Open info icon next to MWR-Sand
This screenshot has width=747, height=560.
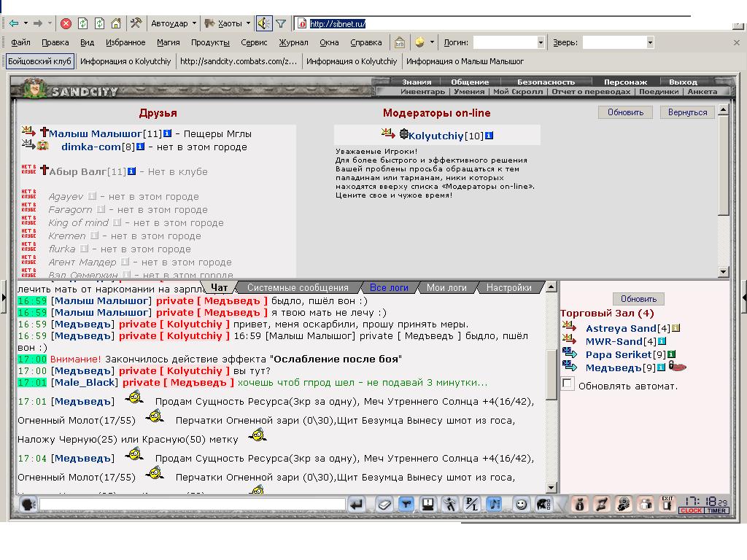tap(662, 341)
